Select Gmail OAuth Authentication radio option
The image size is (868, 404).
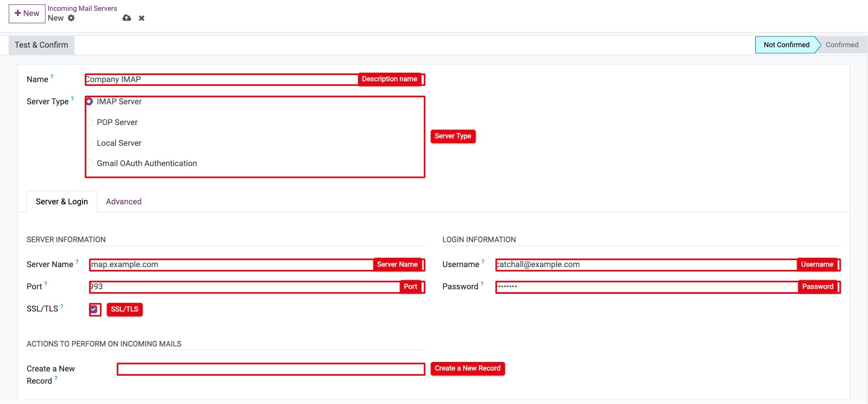[x=89, y=163]
